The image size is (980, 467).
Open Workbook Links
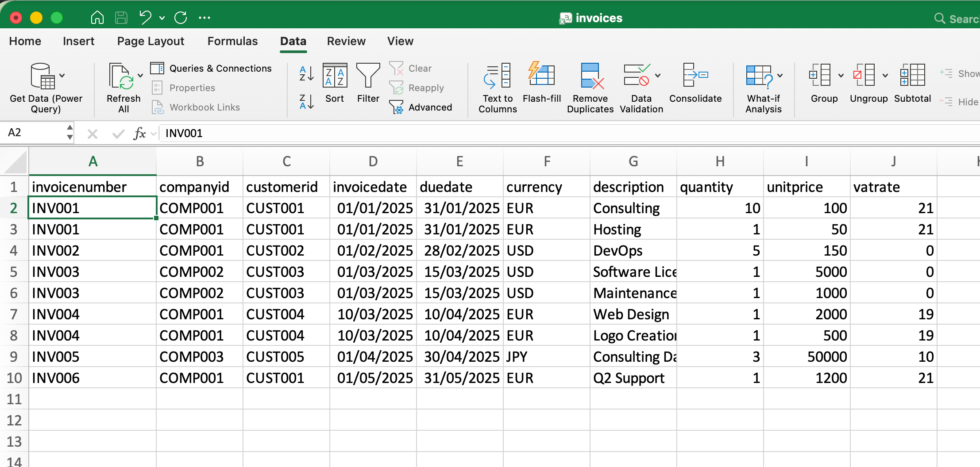[x=196, y=107]
